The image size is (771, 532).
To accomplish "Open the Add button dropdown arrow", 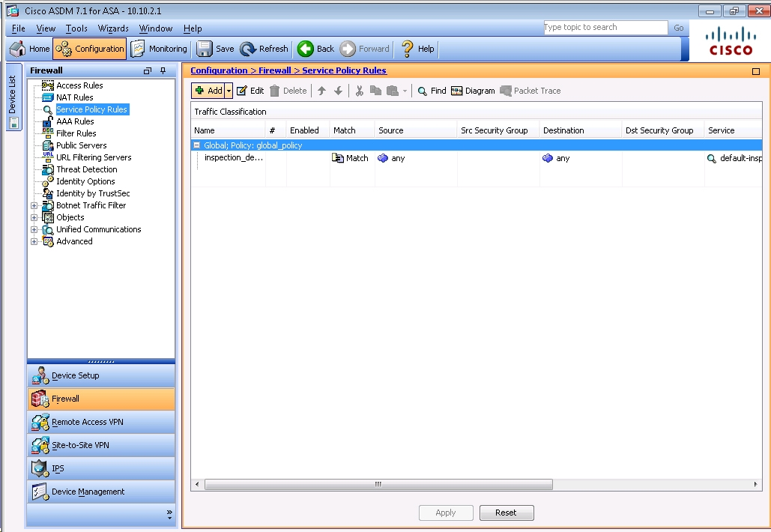I will [229, 91].
